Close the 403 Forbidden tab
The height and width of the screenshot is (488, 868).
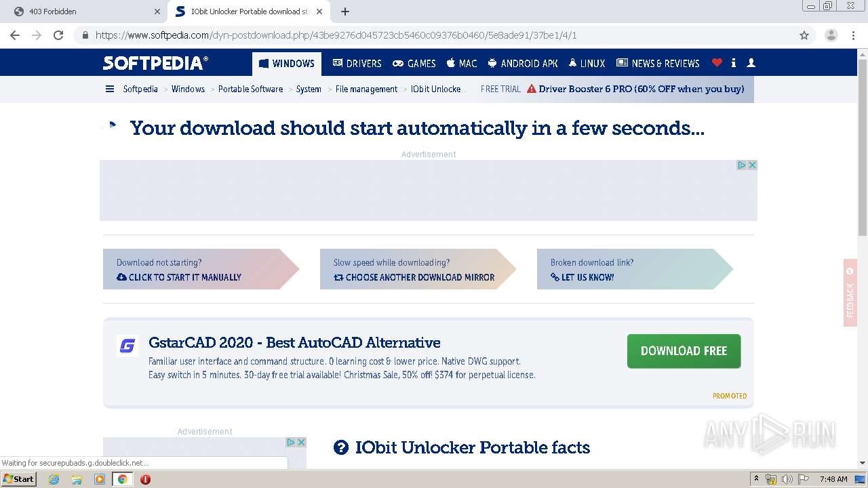click(157, 12)
